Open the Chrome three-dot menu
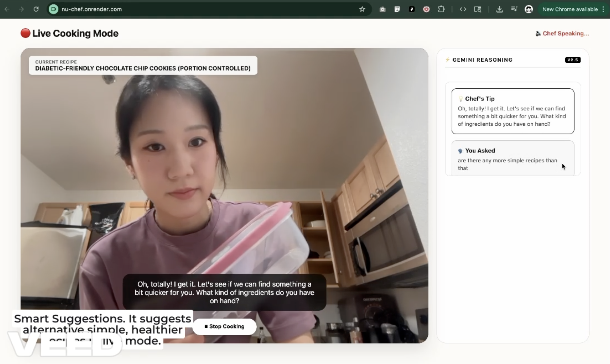The image size is (610, 364). (603, 9)
